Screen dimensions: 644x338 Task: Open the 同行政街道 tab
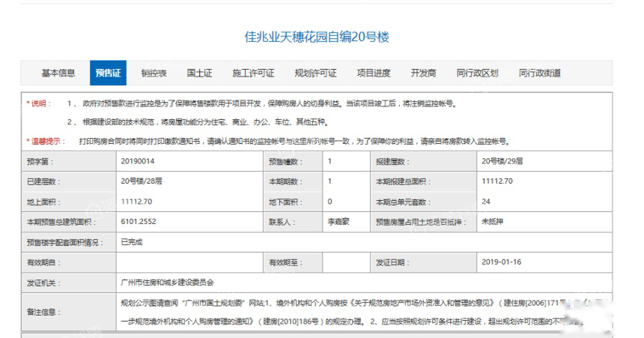540,73
